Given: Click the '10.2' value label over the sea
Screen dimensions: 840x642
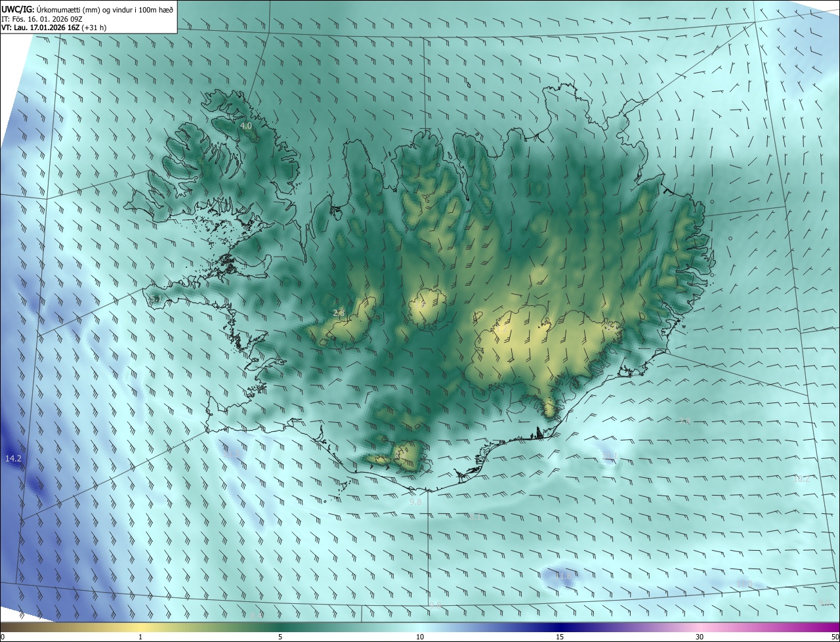Looking at the screenshot, I should [x=801, y=479].
